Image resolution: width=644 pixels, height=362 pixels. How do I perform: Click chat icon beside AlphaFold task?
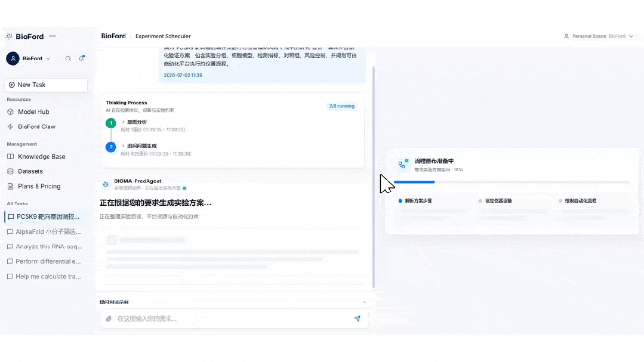(10, 231)
